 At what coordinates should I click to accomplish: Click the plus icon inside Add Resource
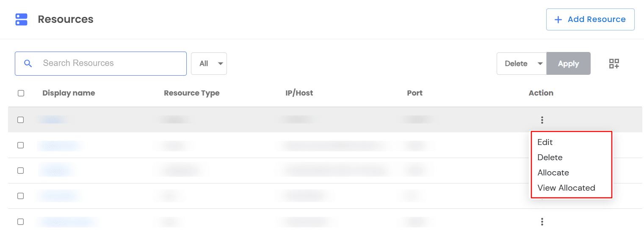click(x=558, y=19)
